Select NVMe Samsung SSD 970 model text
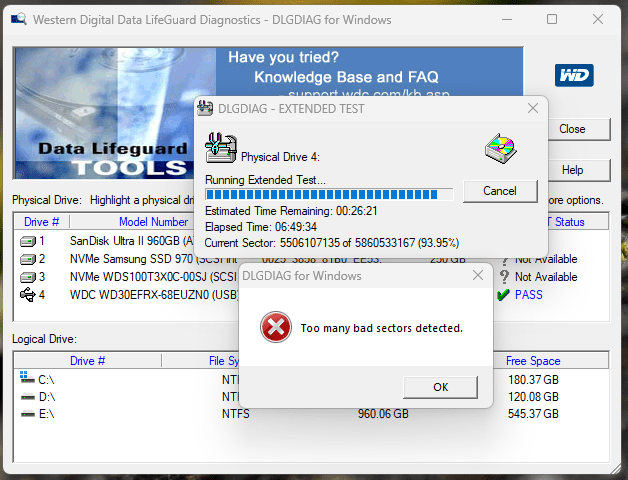 point(154,259)
